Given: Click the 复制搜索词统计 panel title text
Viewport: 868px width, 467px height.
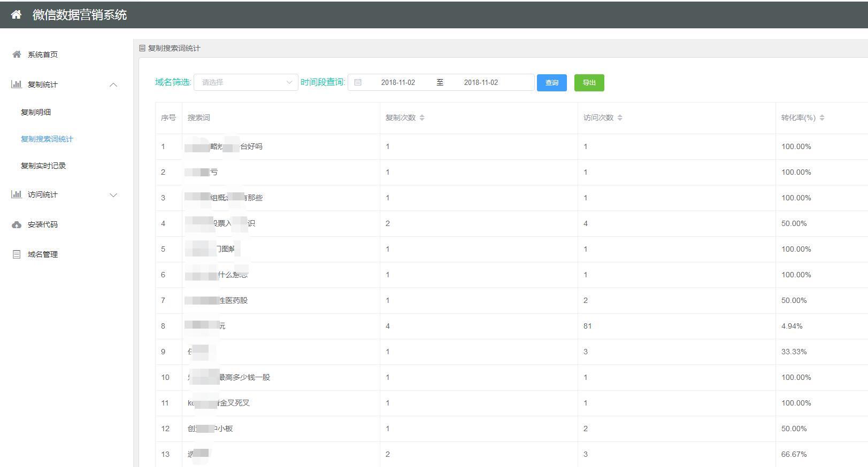Looking at the screenshot, I should coord(174,48).
